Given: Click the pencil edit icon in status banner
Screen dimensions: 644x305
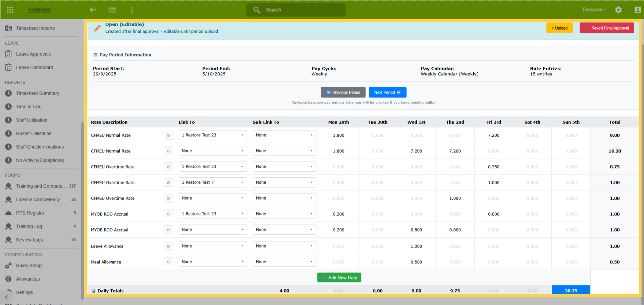Looking at the screenshot, I should (x=97, y=28).
